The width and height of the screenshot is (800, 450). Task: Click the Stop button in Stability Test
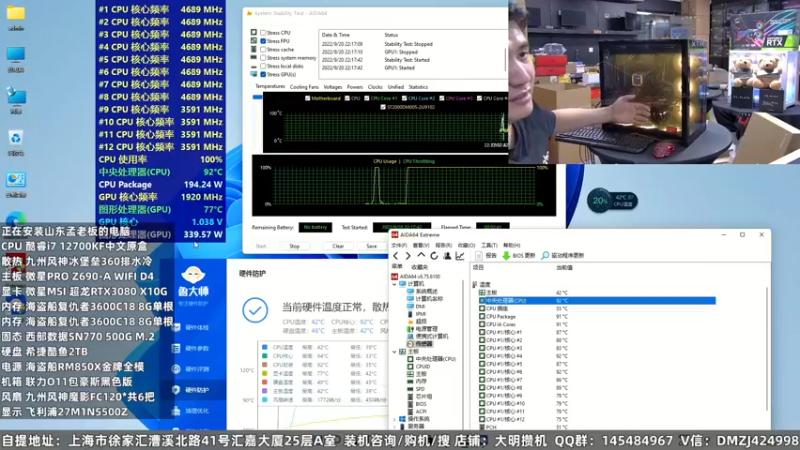[294, 246]
